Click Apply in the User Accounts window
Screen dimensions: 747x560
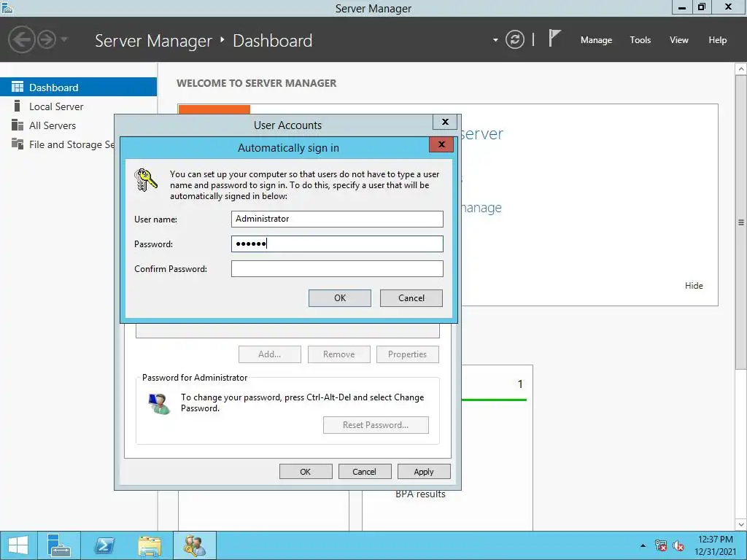(424, 472)
